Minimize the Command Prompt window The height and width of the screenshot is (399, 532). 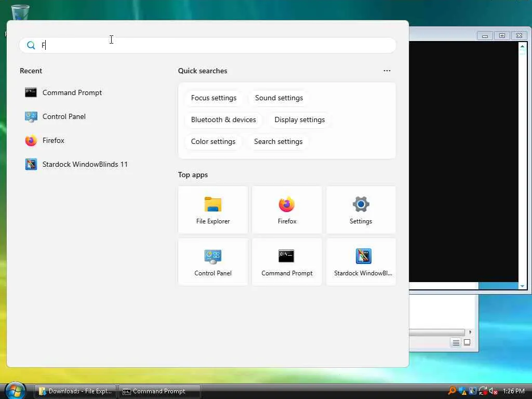tap(485, 36)
